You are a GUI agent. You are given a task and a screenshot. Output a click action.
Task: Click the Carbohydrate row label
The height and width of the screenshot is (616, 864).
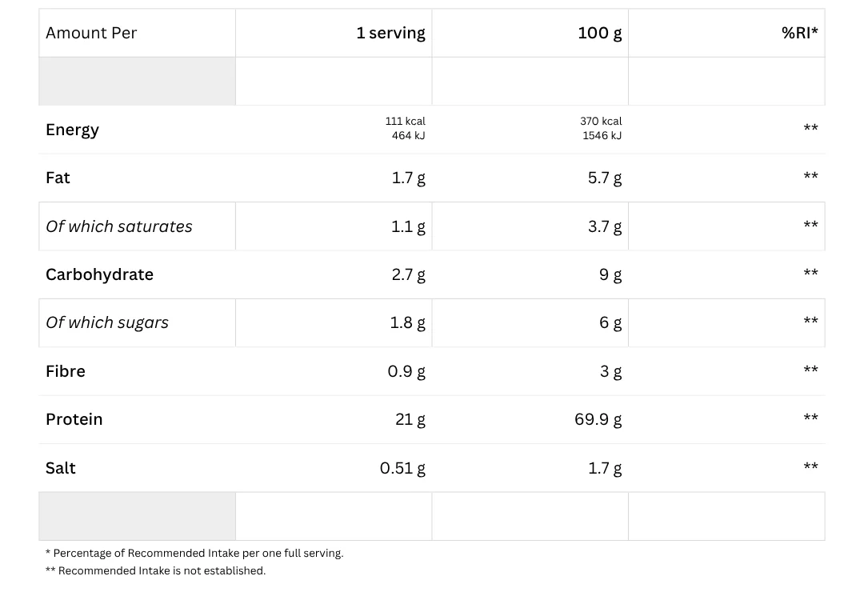click(x=99, y=274)
